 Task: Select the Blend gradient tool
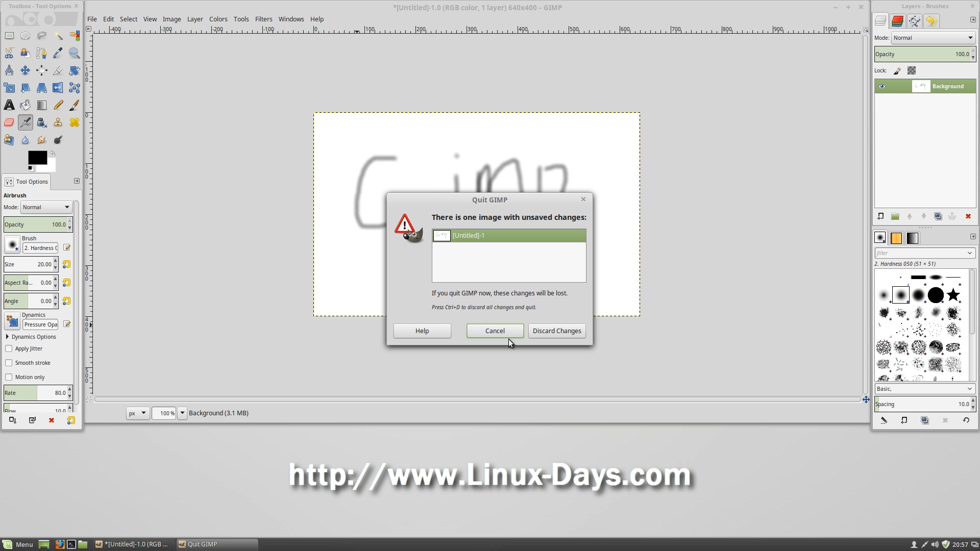[x=41, y=105]
